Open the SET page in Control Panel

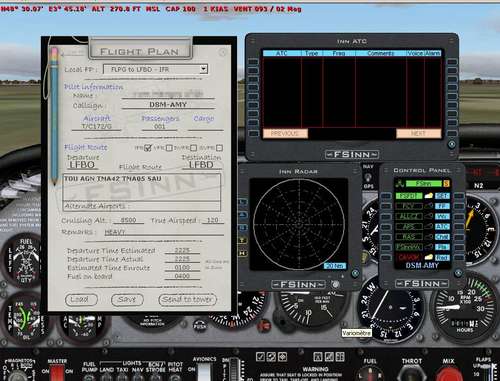pyautogui.click(x=442, y=196)
